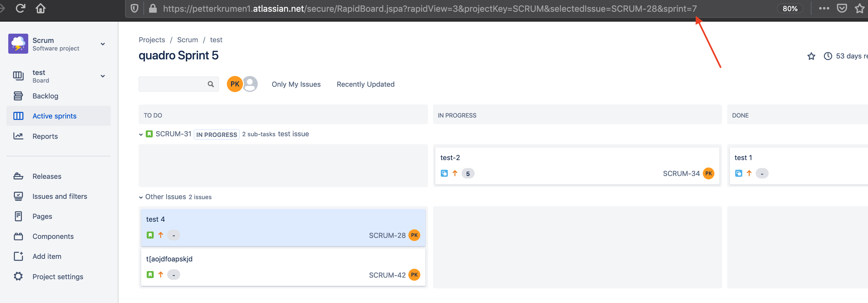868x303 pixels.
Task: Click the Scrum project avatar logo
Action: [x=18, y=44]
